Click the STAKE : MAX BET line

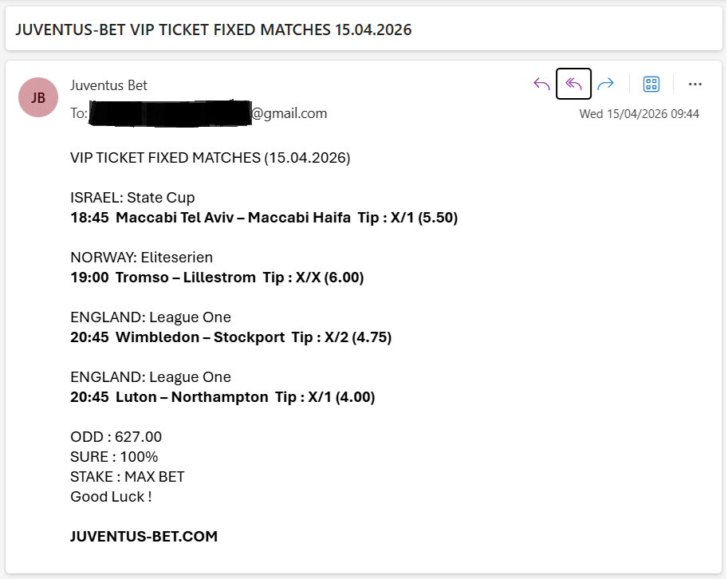coord(127,477)
